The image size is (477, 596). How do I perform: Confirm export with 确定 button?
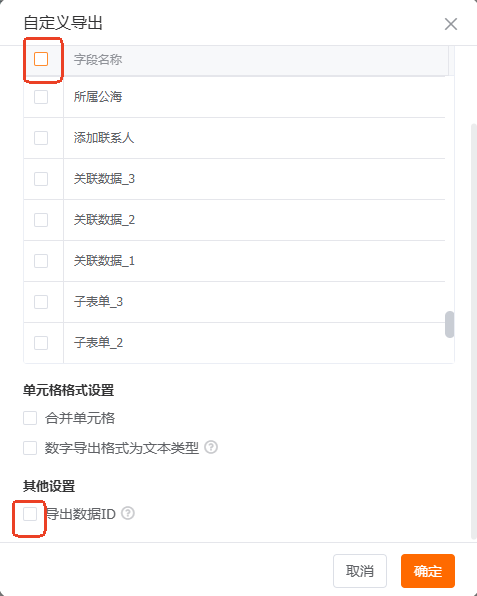(x=428, y=571)
